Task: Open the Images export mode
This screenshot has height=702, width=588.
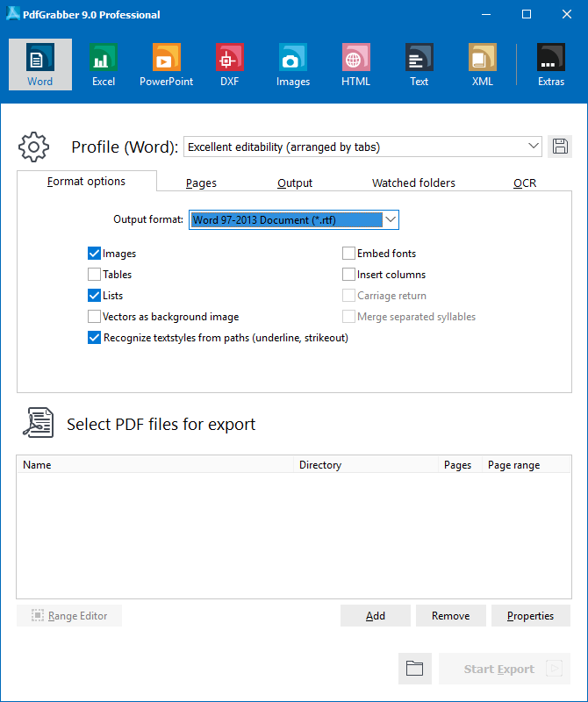Action: [x=293, y=64]
